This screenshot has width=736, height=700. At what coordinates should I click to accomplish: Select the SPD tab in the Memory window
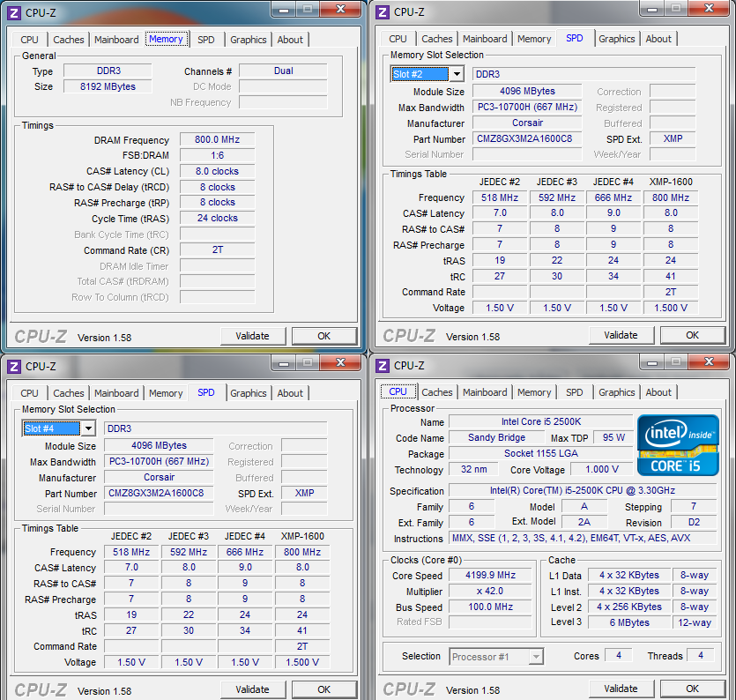205,40
